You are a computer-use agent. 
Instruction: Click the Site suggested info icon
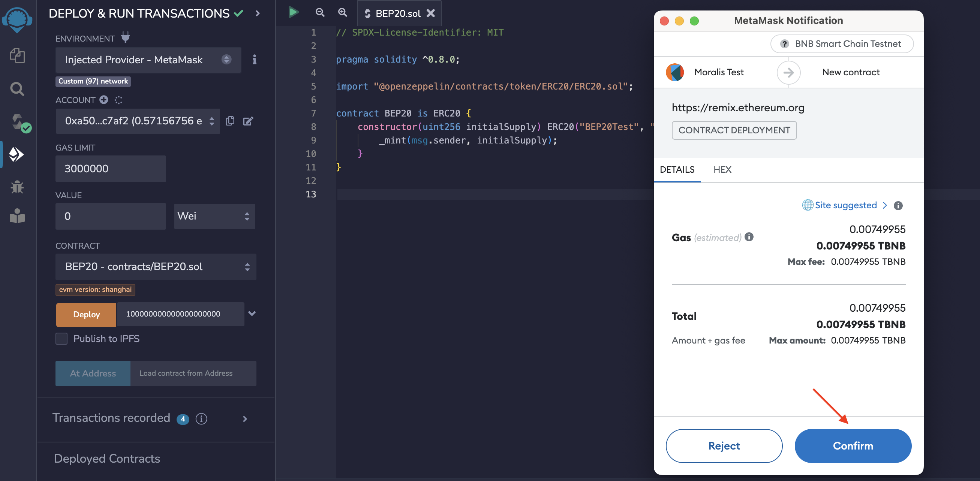[898, 206]
